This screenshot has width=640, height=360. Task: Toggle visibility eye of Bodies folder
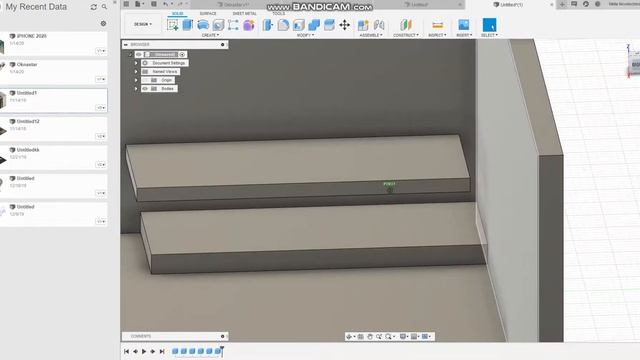pos(145,89)
